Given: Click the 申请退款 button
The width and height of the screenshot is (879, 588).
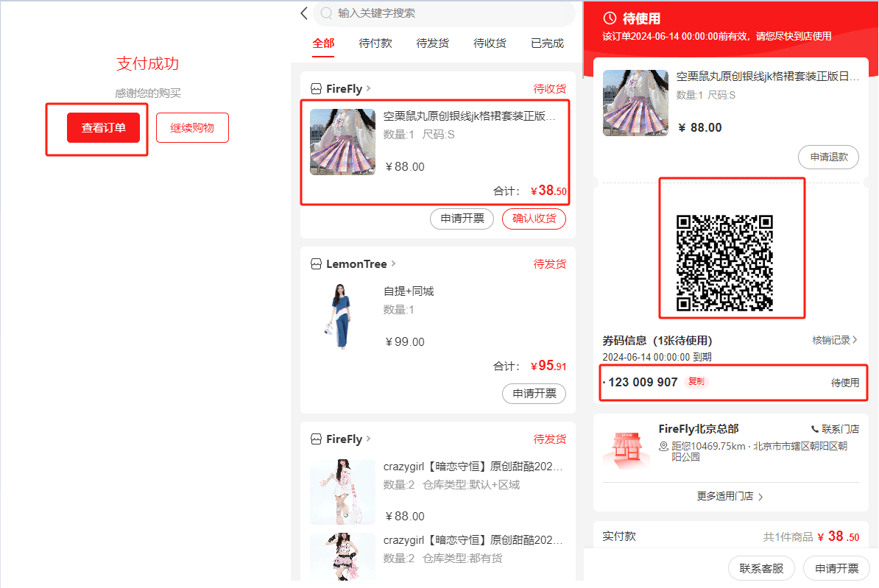Looking at the screenshot, I should coord(828,157).
